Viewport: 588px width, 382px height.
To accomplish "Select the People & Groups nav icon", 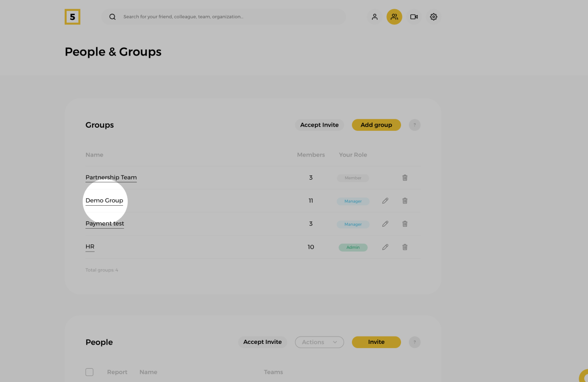I will 394,17.
